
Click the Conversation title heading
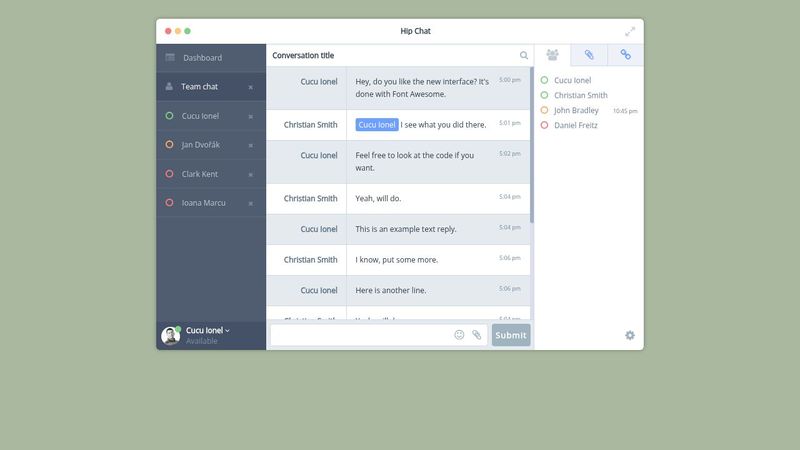pos(303,55)
